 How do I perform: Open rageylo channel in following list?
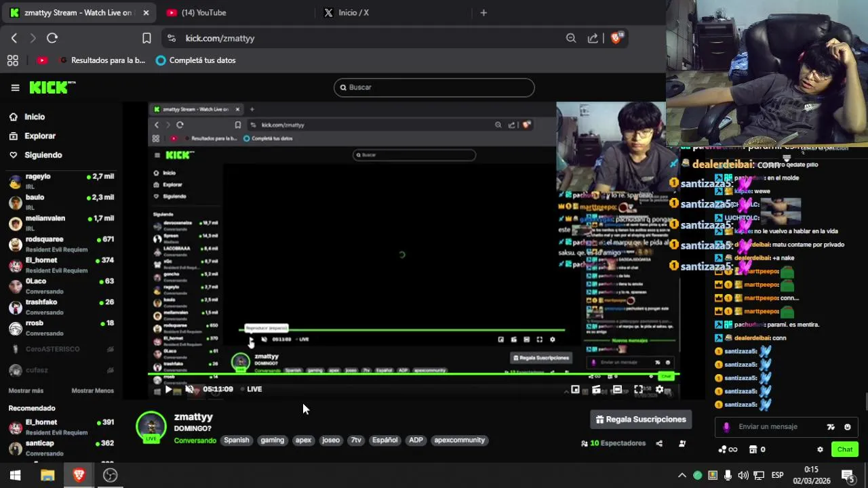[61, 180]
